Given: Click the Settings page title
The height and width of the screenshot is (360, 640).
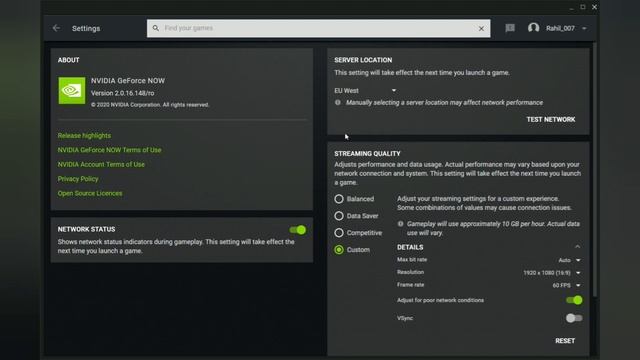Looking at the screenshot, I should pos(86,29).
